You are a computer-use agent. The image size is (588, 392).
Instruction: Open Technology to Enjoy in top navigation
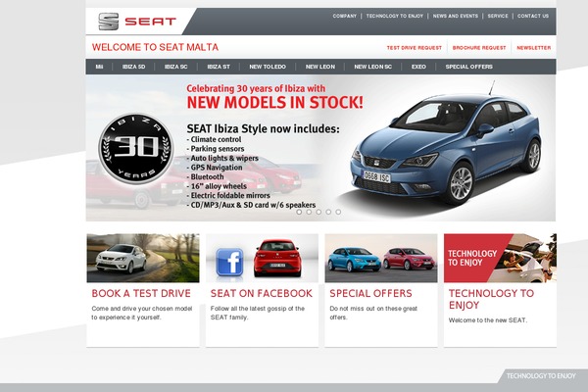pos(395,16)
